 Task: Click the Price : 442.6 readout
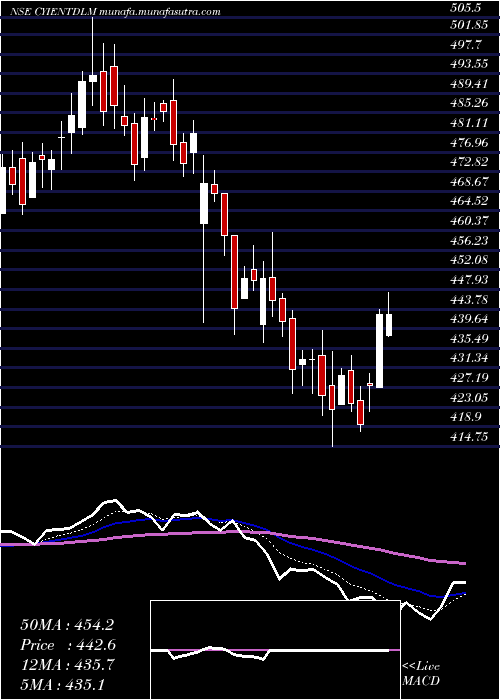pyautogui.click(x=68, y=645)
